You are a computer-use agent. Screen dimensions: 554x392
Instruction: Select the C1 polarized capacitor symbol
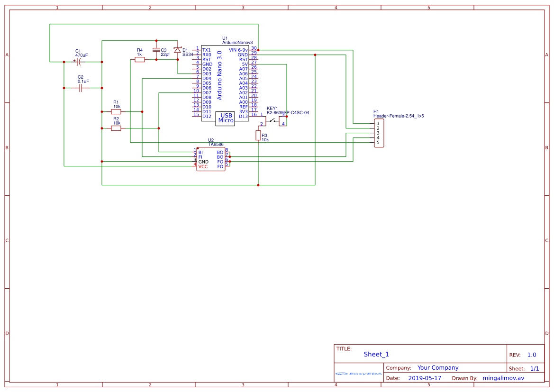[79, 62]
